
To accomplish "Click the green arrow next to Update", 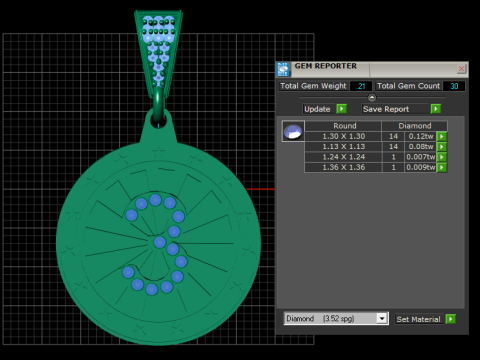I will coord(342,109).
